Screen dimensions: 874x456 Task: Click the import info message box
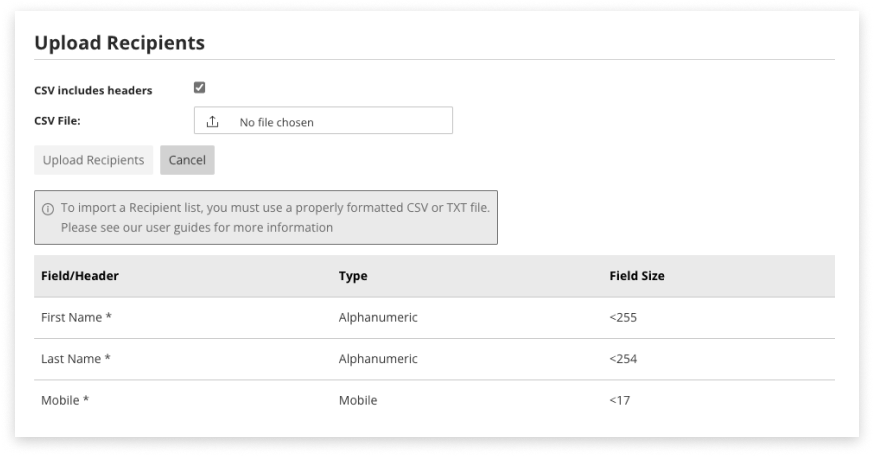(266, 218)
